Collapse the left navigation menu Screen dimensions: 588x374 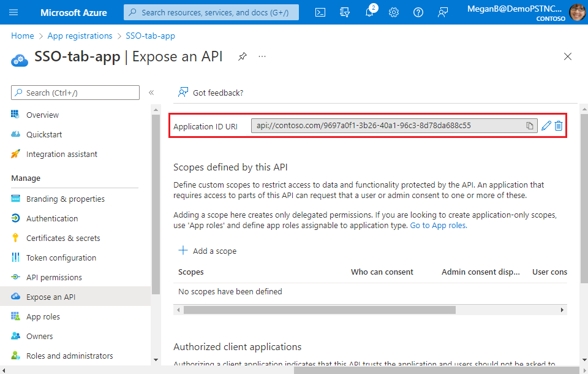(x=151, y=93)
